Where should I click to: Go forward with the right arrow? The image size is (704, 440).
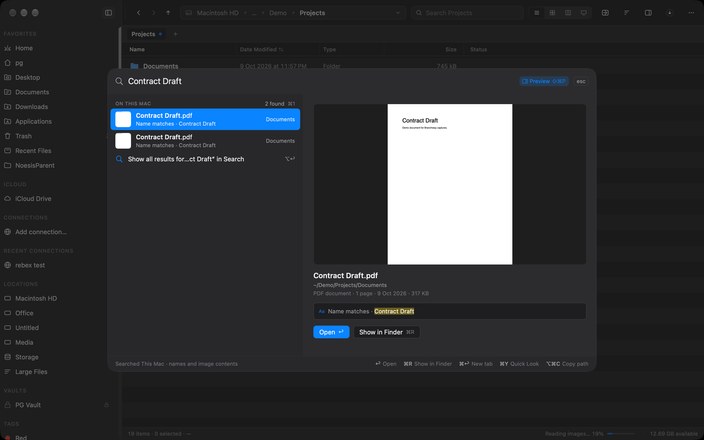153,13
